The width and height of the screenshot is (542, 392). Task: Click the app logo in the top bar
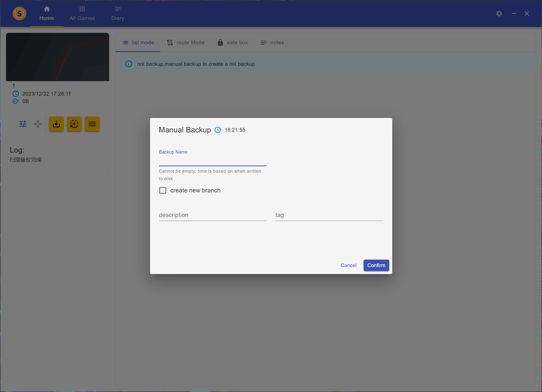click(19, 13)
